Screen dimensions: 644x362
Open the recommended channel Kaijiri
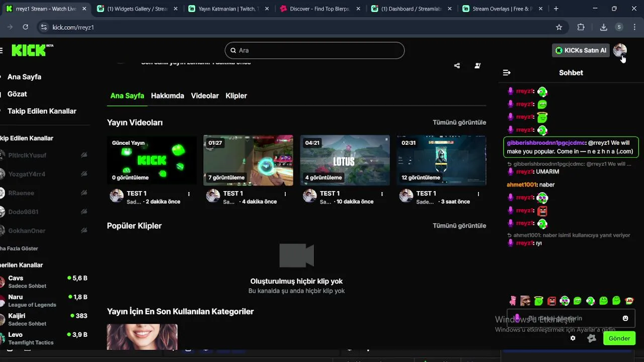44,319
